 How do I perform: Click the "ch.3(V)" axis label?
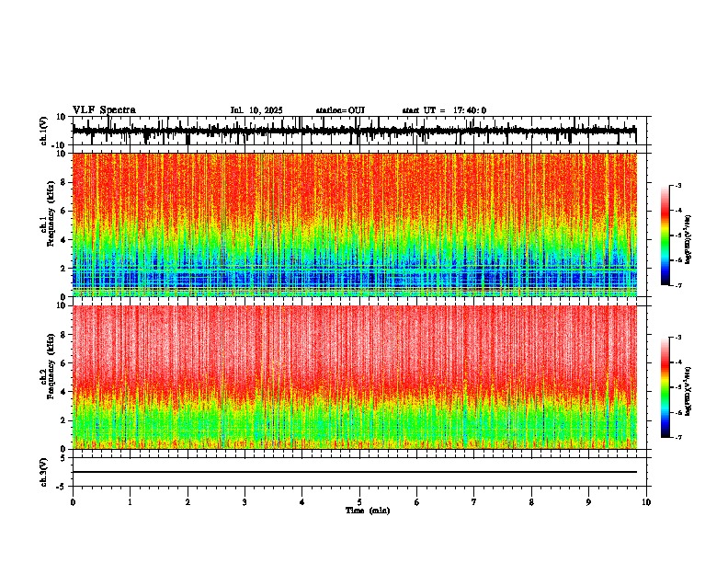point(44,472)
